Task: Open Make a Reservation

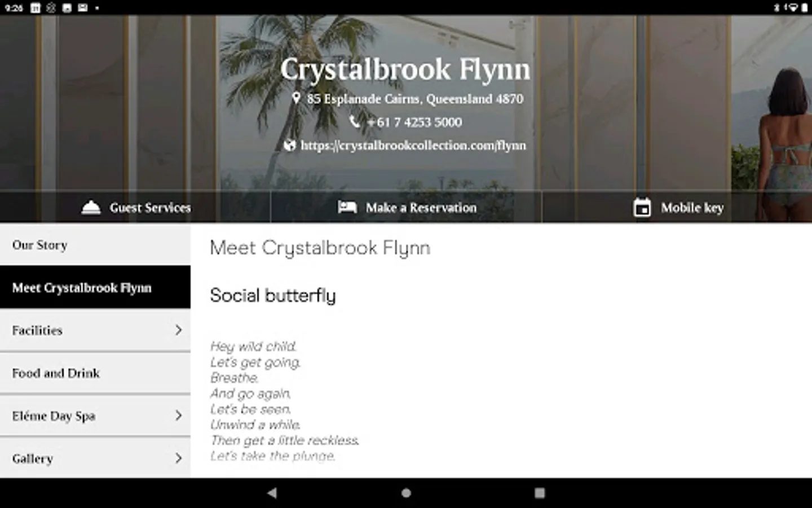Action: coord(406,207)
